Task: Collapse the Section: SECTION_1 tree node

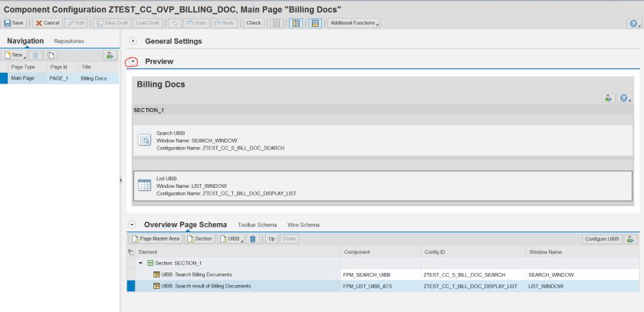Action: click(140, 263)
